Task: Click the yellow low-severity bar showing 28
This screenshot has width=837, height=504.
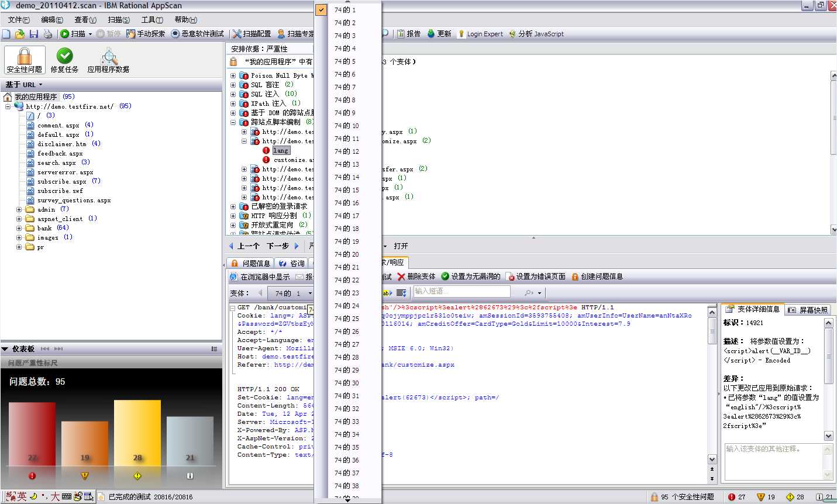Action: pos(137,433)
